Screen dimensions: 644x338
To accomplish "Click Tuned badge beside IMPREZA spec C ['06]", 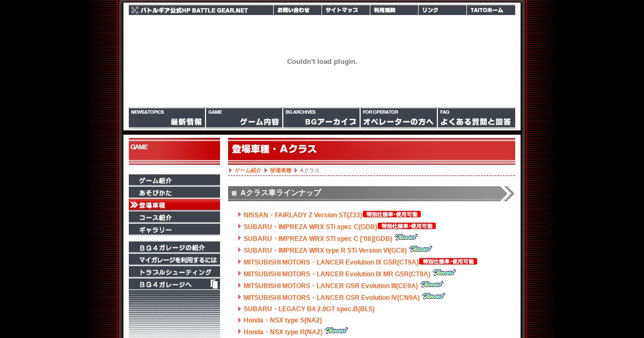I will pos(406,237).
